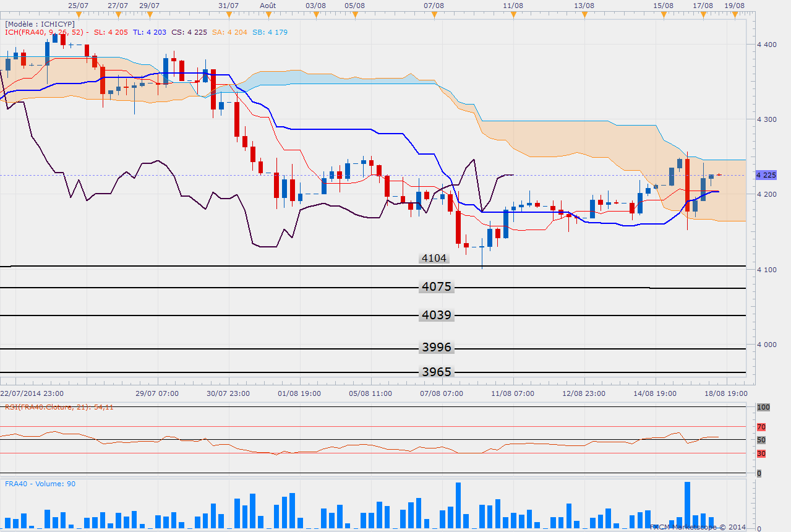791x532 pixels.
Task: Select the ICH(FRA40, 9, 26, 52) indicator label
Action: click(45, 32)
